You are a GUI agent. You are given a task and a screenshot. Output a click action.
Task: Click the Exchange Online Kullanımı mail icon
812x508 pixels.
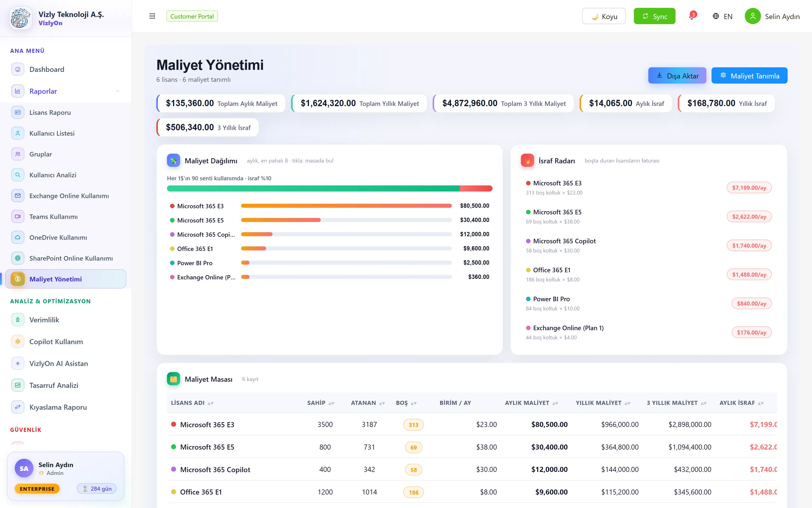point(18,196)
